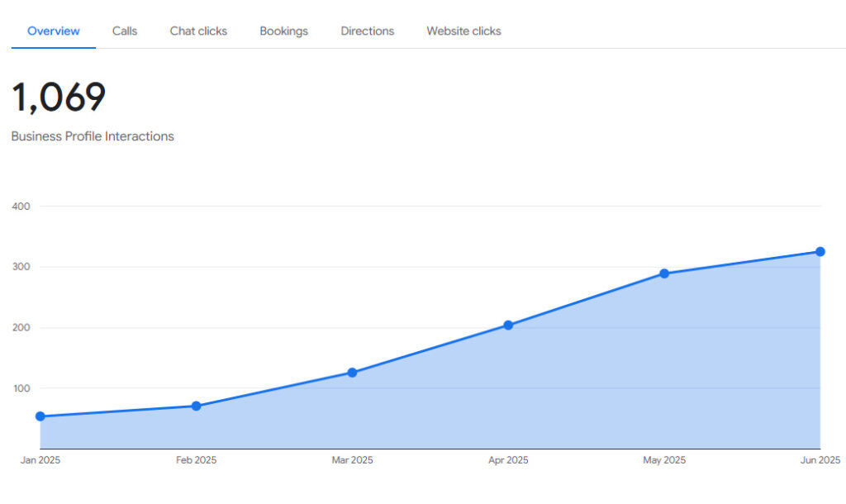The width and height of the screenshot is (846, 504).
Task: Click the Jun 2025 x-axis label
Action: point(820,460)
